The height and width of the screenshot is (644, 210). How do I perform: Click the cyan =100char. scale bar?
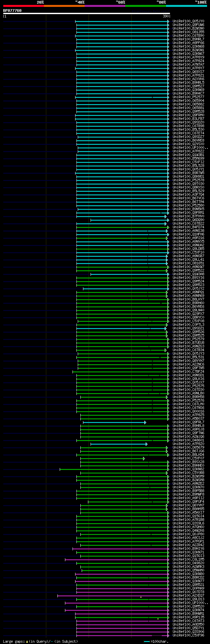click(x=147, y=641)
